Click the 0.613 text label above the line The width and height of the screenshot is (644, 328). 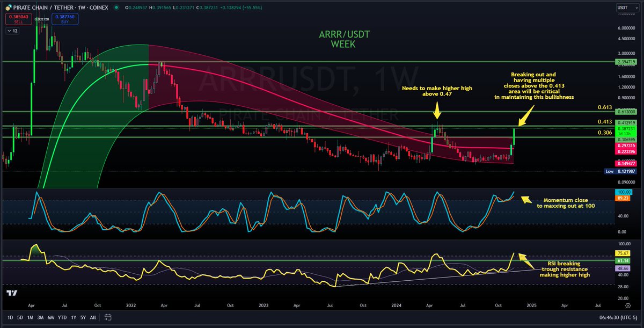(604, 107)
